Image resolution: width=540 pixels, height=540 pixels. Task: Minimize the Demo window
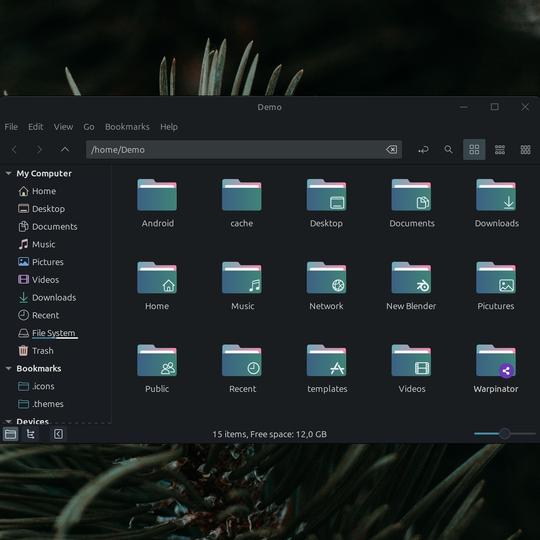(x=464, y=107)
